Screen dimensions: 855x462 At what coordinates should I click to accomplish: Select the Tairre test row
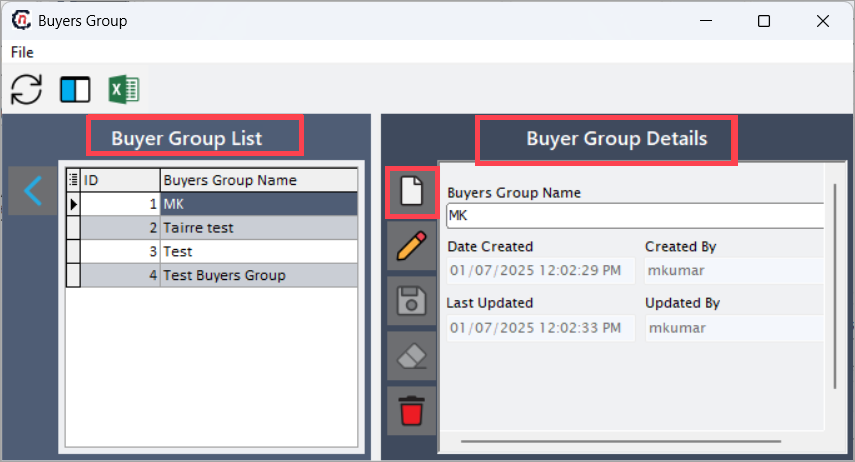(x=212, y=227)
